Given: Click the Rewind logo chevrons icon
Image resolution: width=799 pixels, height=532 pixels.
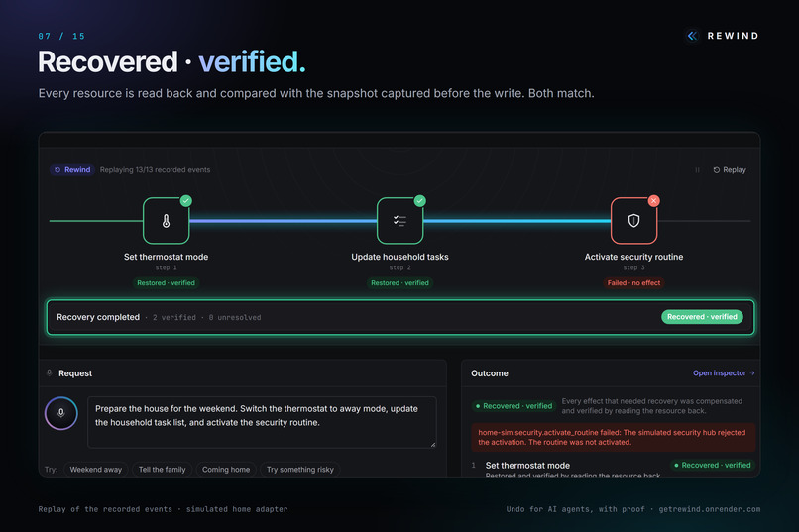Looking at the screenshot, I should [x=692, y=36].
